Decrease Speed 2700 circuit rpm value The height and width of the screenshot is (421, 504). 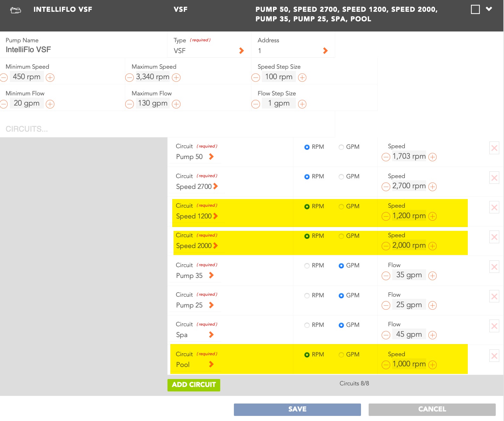pos(386,187)
